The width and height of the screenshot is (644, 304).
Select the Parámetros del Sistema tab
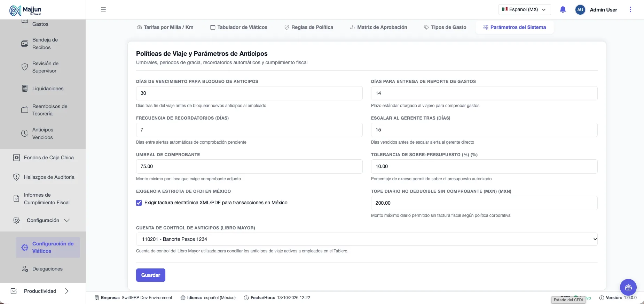tap(515, 27)
